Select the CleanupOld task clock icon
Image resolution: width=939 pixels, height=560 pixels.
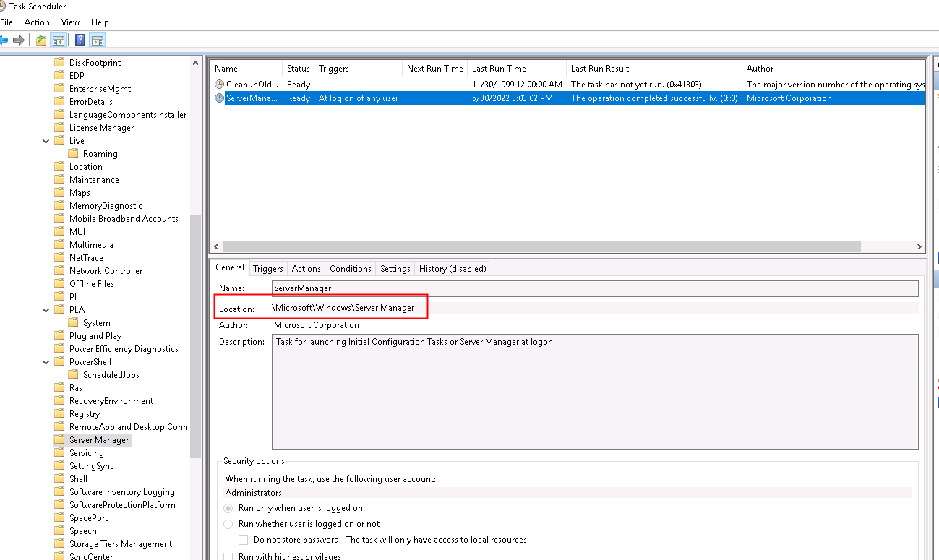220,85
